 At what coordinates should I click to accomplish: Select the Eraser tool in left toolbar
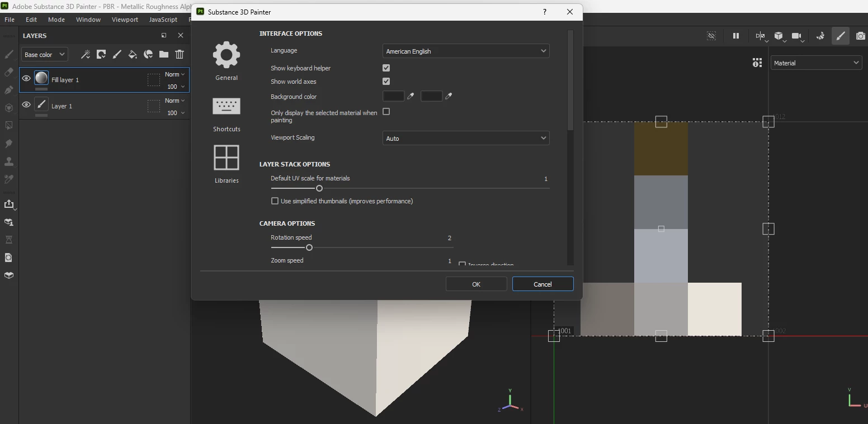point(9,72)
